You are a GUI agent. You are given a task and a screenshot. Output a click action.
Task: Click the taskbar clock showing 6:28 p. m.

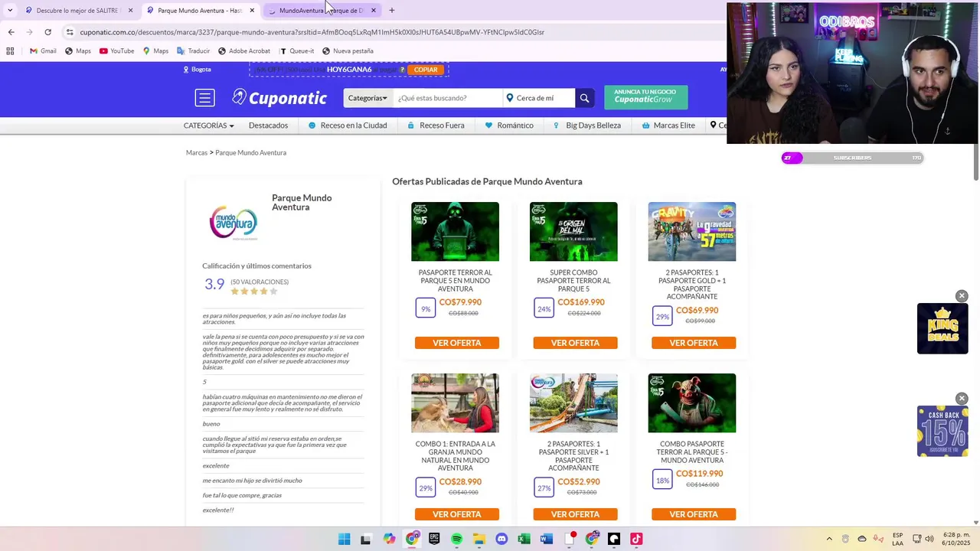point(955,539)
